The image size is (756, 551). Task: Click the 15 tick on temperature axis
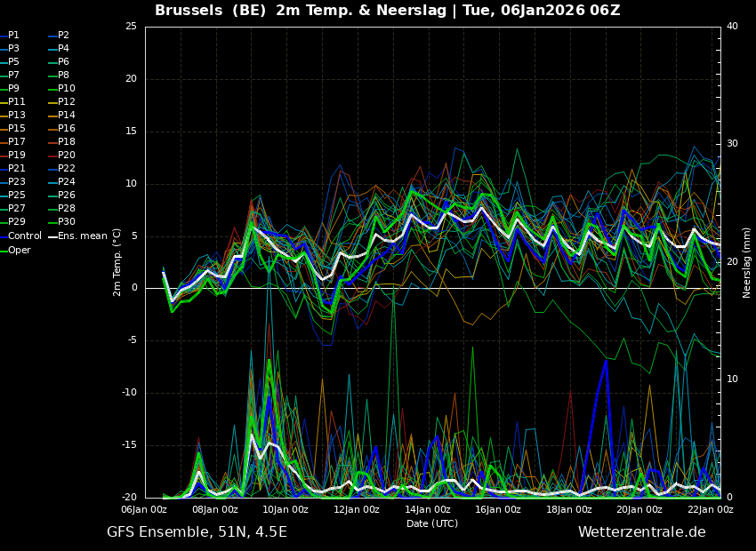(x=131, y=131)
